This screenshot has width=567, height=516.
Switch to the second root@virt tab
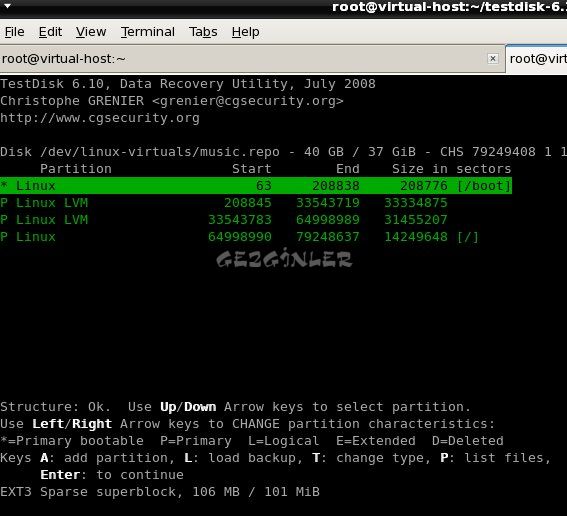(537, 59)
